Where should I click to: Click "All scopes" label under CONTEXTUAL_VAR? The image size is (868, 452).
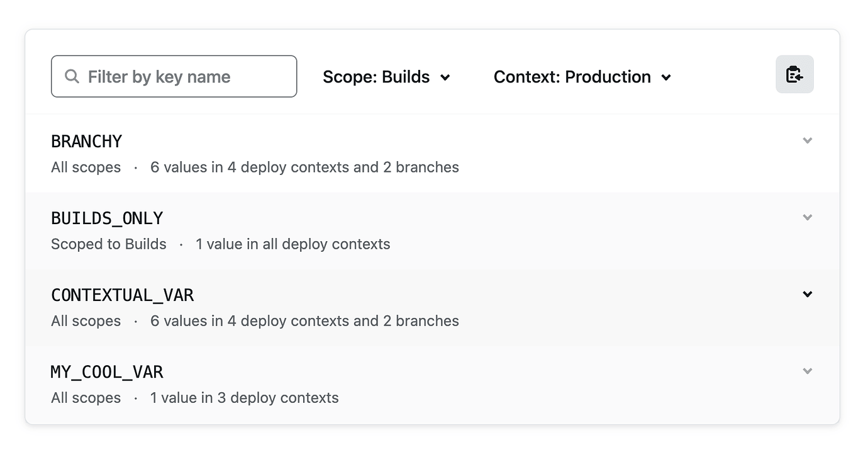[x=86, y=321]
